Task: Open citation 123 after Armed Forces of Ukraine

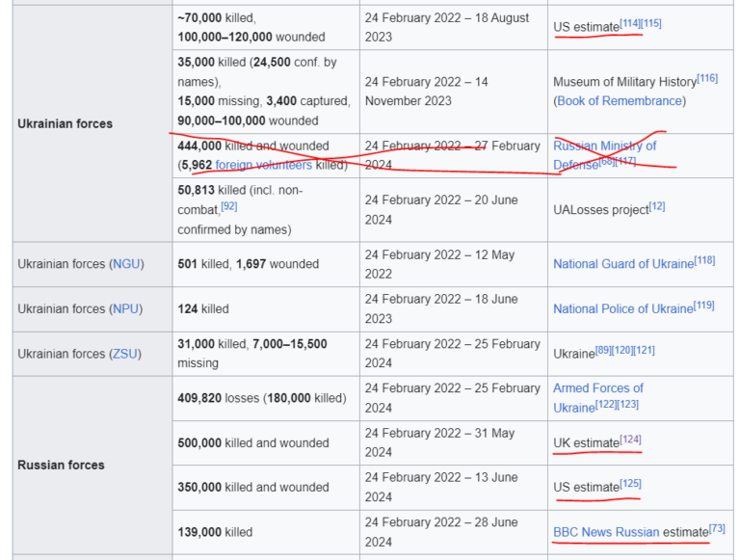Action: pos(627,404)
